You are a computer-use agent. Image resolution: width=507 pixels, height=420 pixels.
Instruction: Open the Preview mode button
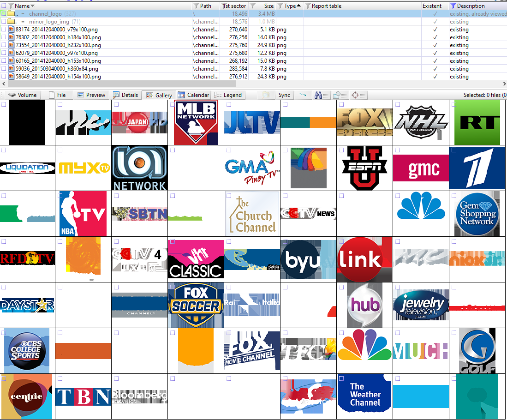click(91, 95)
